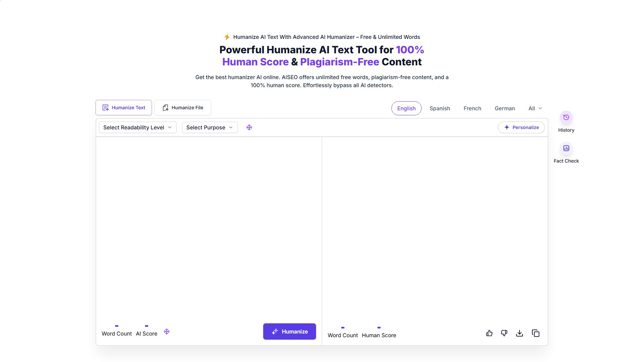Click the thumbs up feedback icon
Viewport: 644px width, 362px height.
pyautogui.click(x=489, y=333)
